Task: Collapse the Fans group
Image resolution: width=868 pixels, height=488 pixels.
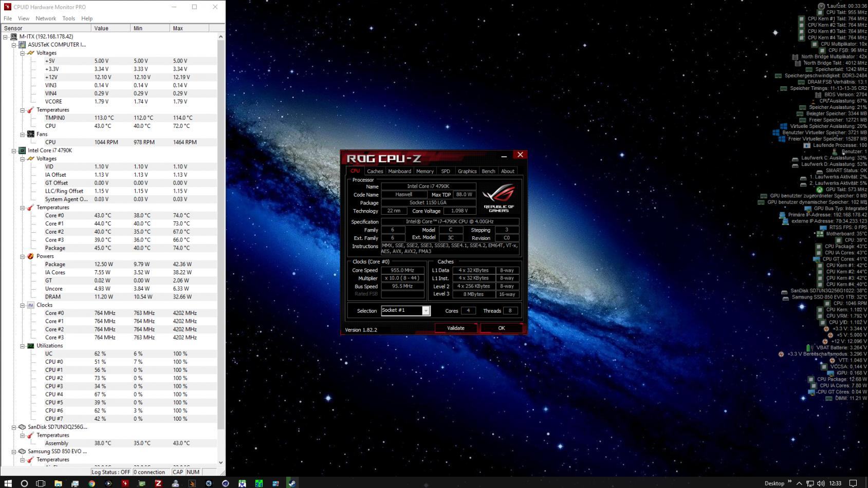Action: (23, 134)
